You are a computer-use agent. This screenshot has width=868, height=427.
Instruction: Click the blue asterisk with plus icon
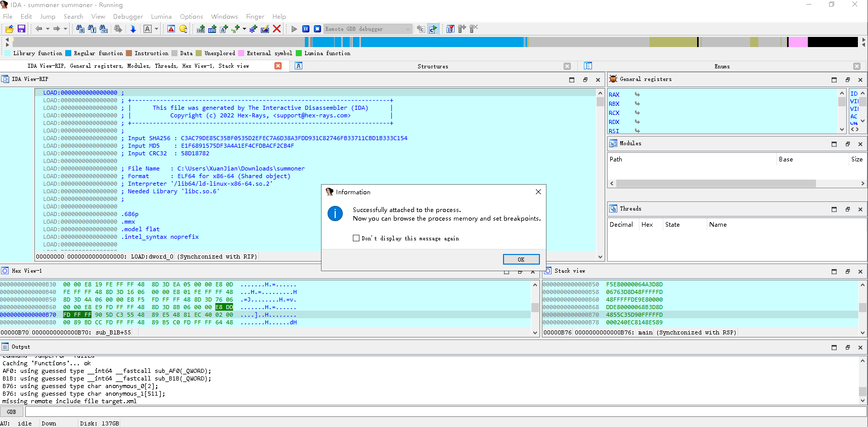pos(253,29)
